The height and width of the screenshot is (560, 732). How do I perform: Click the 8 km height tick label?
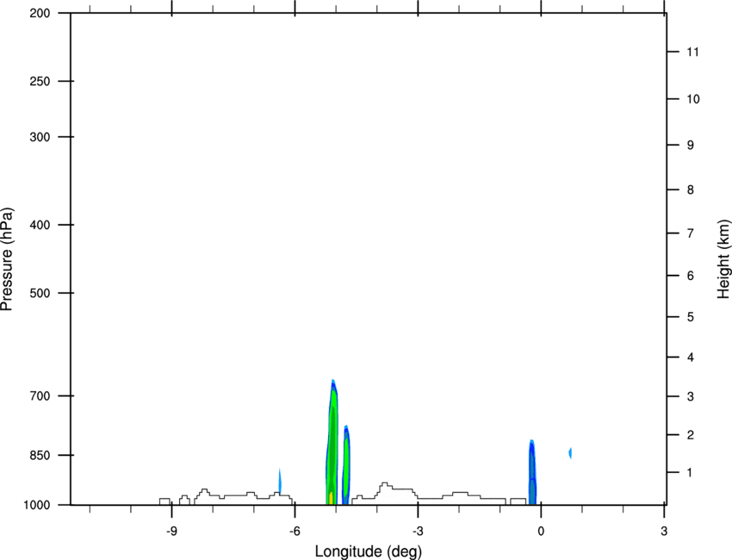pos(691,190)
